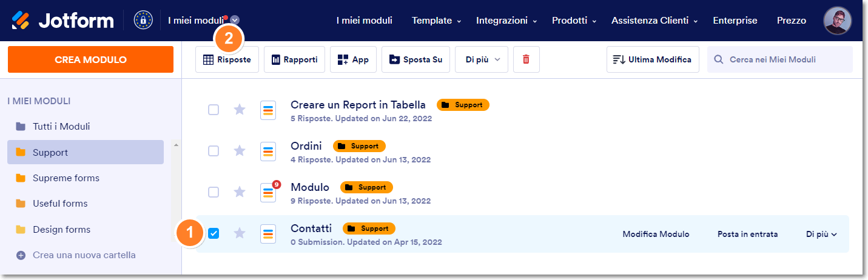Open the Template menu
The image size is (868, 280).
[x=436, y=21]
